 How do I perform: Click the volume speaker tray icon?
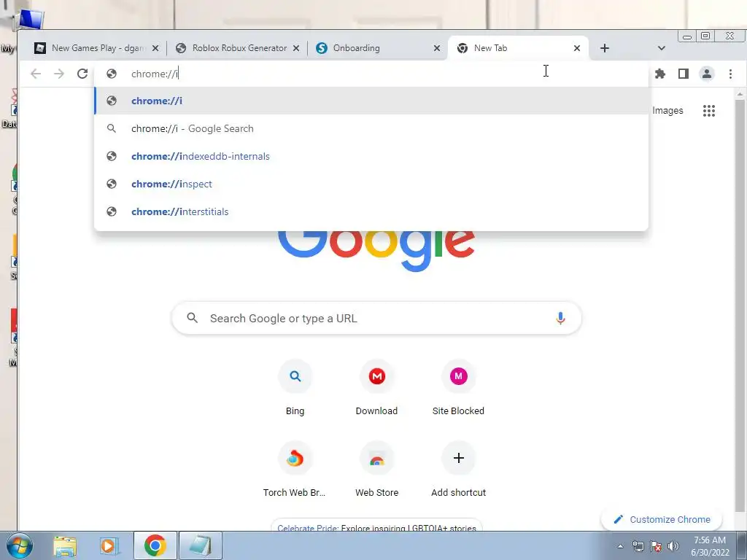673,546
